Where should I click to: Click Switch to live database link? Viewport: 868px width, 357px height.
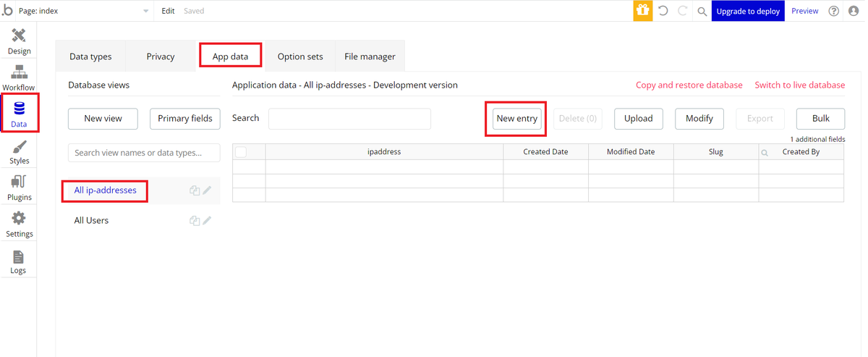click(x=800, y=85)
